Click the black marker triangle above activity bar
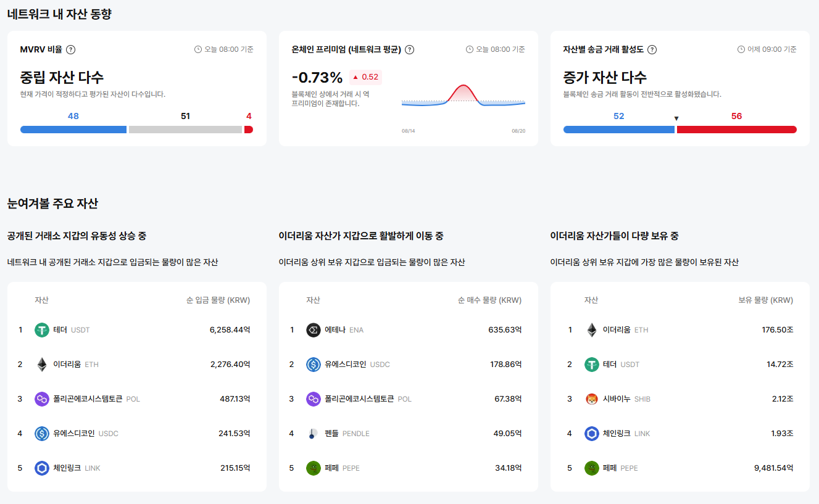Screen dimensions: 819x504 [x=676, y=118]
